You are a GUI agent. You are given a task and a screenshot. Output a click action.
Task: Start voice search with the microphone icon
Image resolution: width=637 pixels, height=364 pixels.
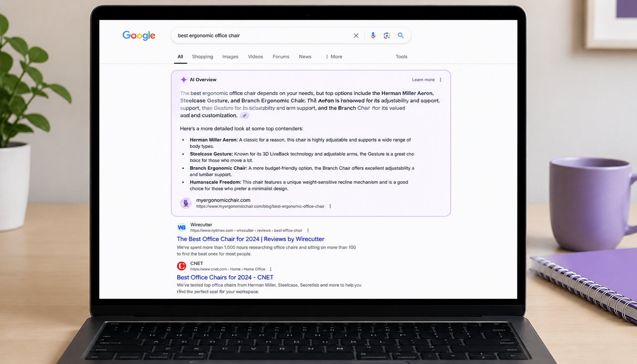click(373, 35)
